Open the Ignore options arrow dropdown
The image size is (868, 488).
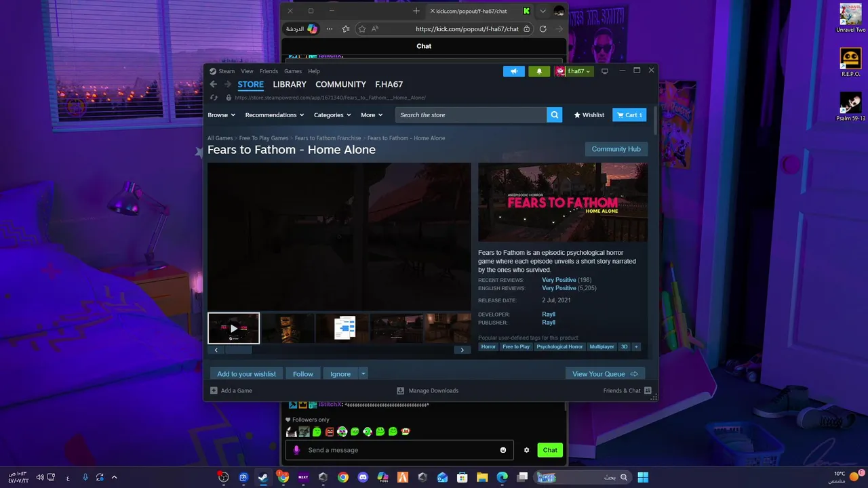click(x=363, y=373)
